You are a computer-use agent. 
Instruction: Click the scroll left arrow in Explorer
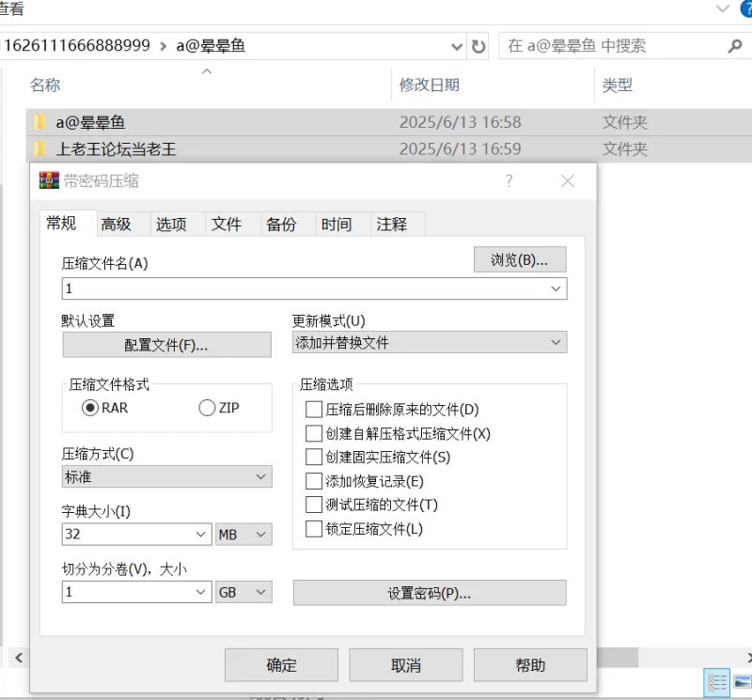(x=18, y=658)
